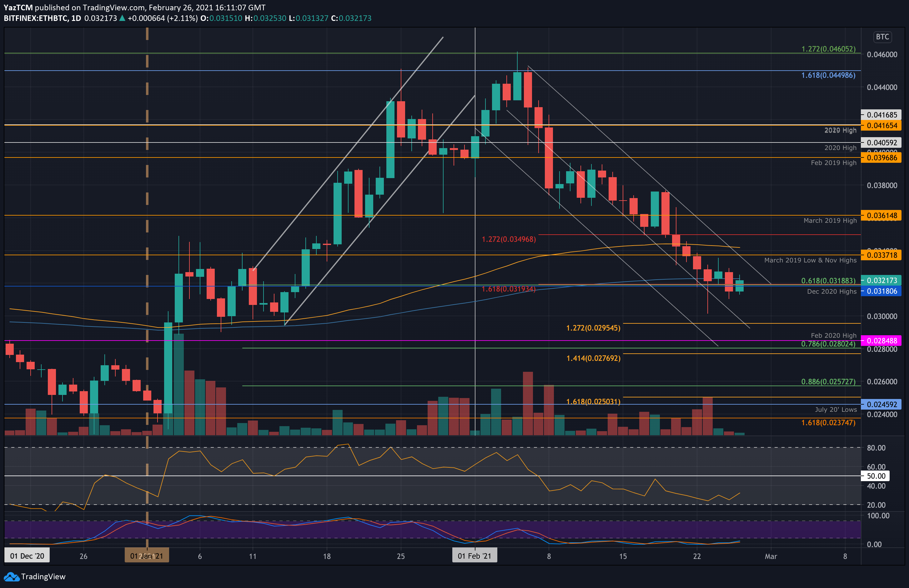Image resolution: width=909 pixels, height=588 pixels.
Task: Click the BTC currency label button
Action: [882, 37]
